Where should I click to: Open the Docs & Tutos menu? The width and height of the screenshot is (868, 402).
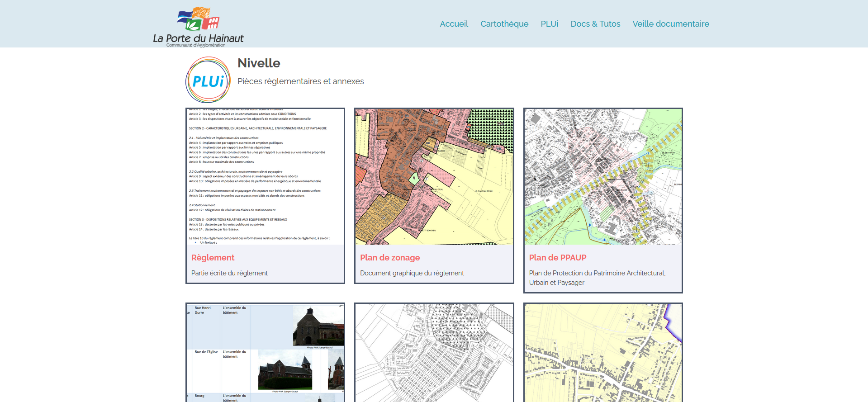click(x=595, y=24)
